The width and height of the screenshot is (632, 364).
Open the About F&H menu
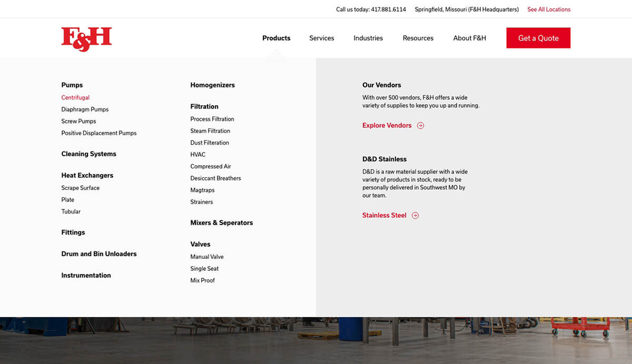pyautogui.click(x=470, y=38)
